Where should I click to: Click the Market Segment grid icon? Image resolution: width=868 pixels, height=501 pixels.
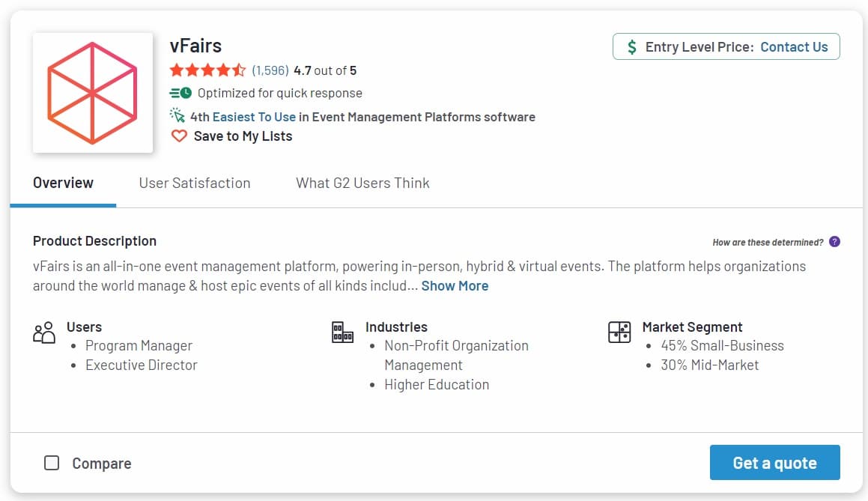[619, 333]
